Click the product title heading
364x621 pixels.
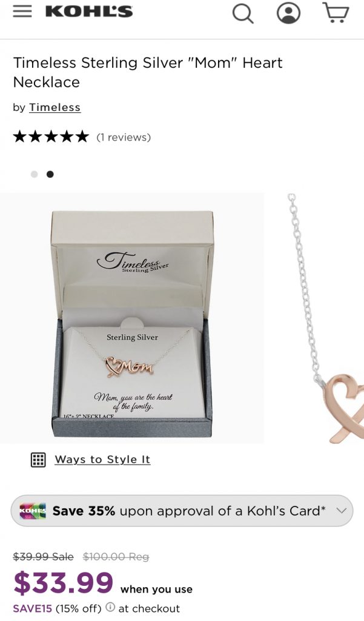148,73
